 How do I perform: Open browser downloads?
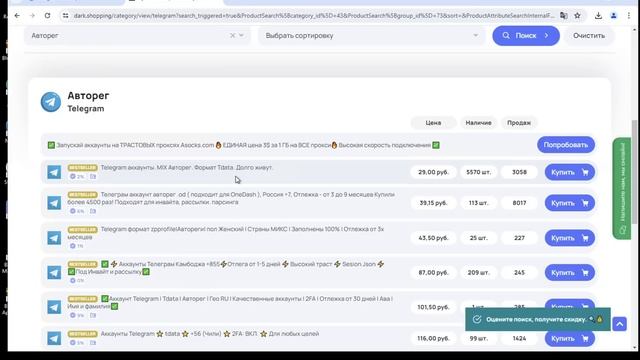pos(598,16)
